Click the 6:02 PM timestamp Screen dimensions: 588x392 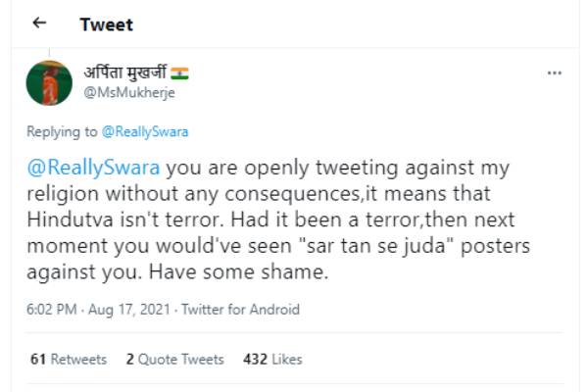53,310
